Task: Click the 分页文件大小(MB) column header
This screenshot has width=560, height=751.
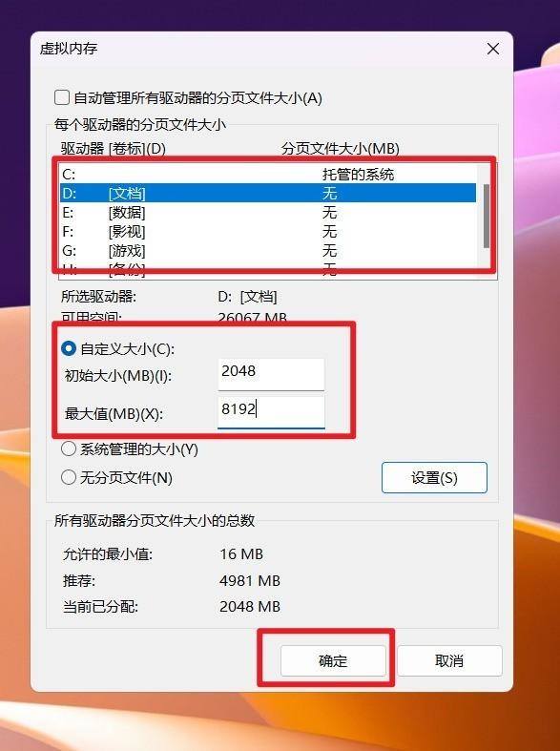Action: coord(341,149)
